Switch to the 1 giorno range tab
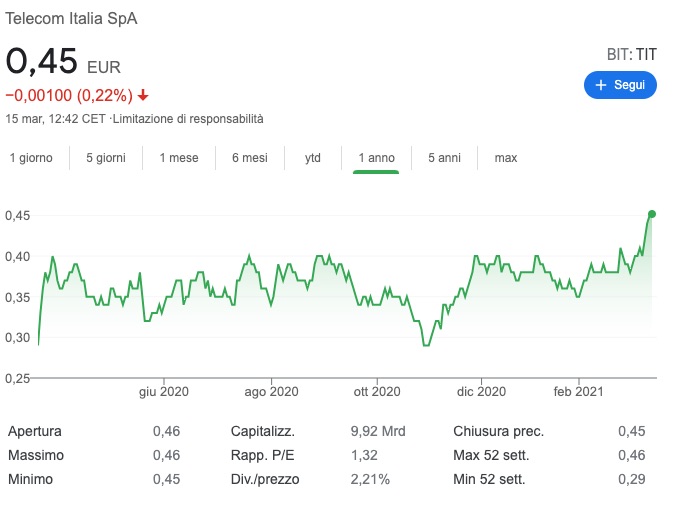 31,158
